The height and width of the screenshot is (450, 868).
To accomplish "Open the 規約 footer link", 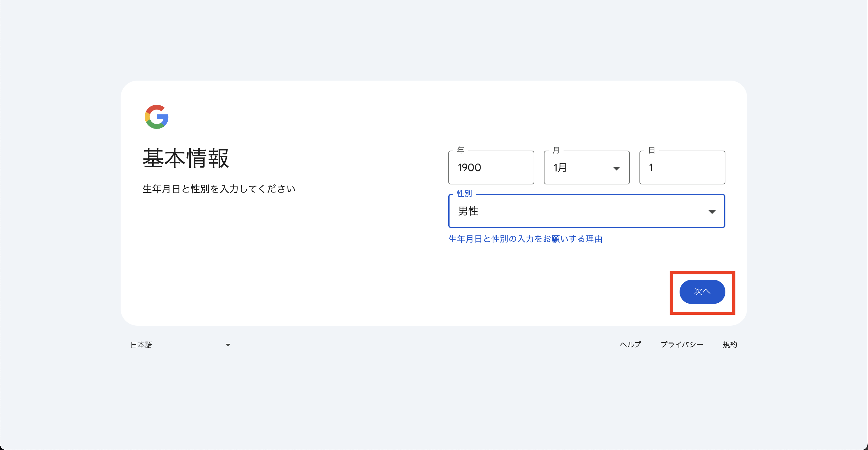I will [730, 344].
